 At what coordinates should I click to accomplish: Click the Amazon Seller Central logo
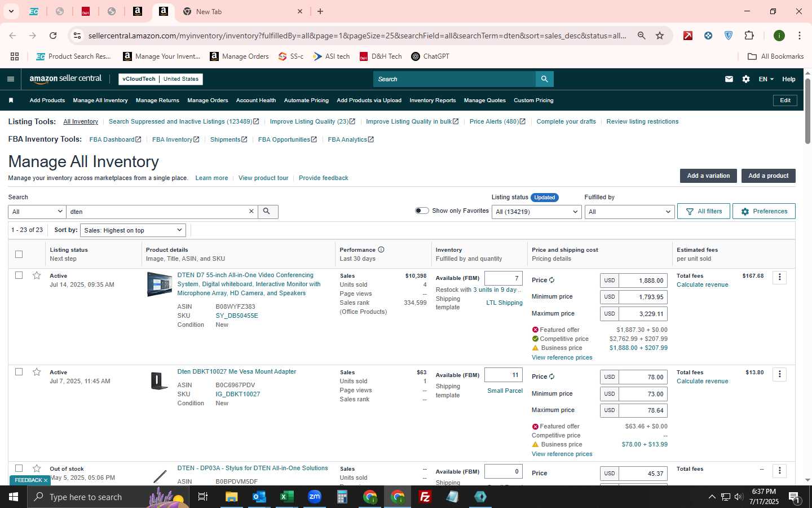pyautogui.click(x=65, y=79)
